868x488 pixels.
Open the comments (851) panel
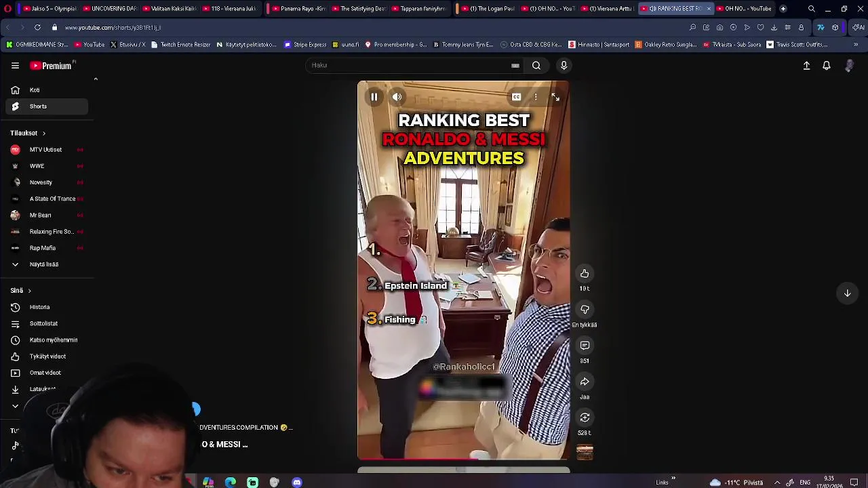pos(585,346)
